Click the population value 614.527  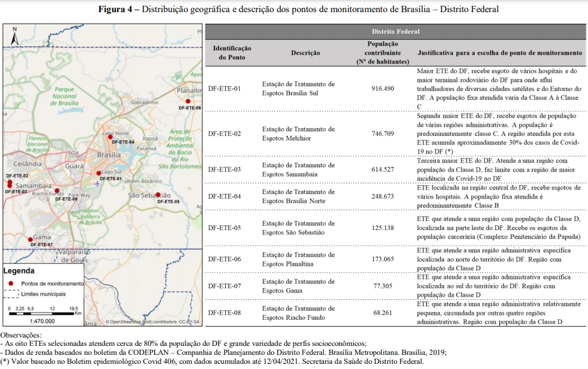click(383, 170)
